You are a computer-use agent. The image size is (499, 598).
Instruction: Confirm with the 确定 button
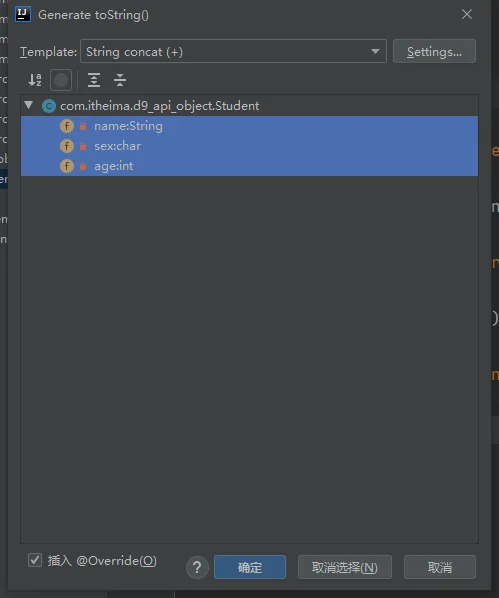click(250, 567)
